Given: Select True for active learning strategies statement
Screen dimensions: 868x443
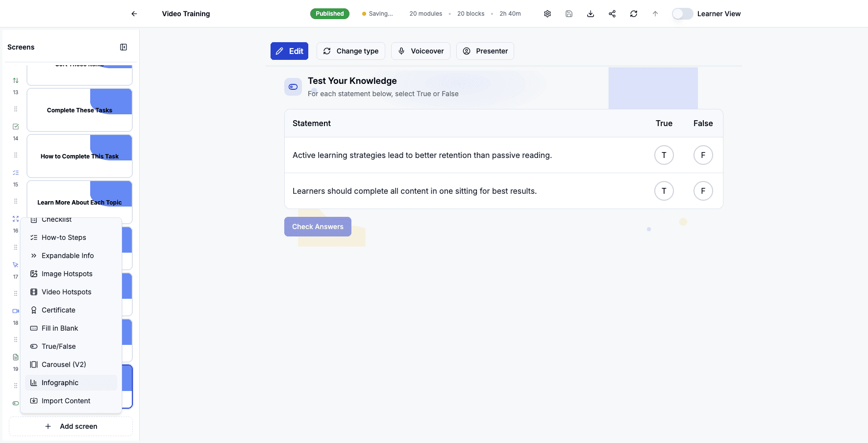Looking at the screenshot, I should click(664, 155).
